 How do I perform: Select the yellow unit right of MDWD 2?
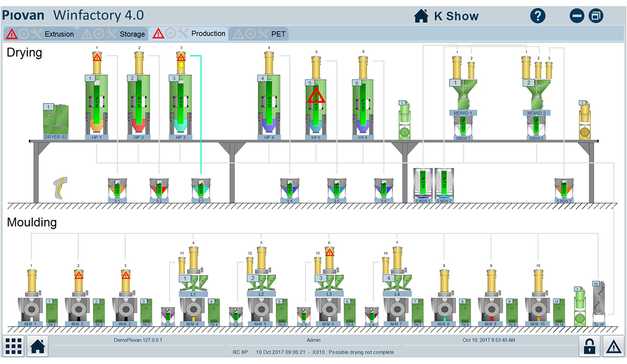[585, 120]
